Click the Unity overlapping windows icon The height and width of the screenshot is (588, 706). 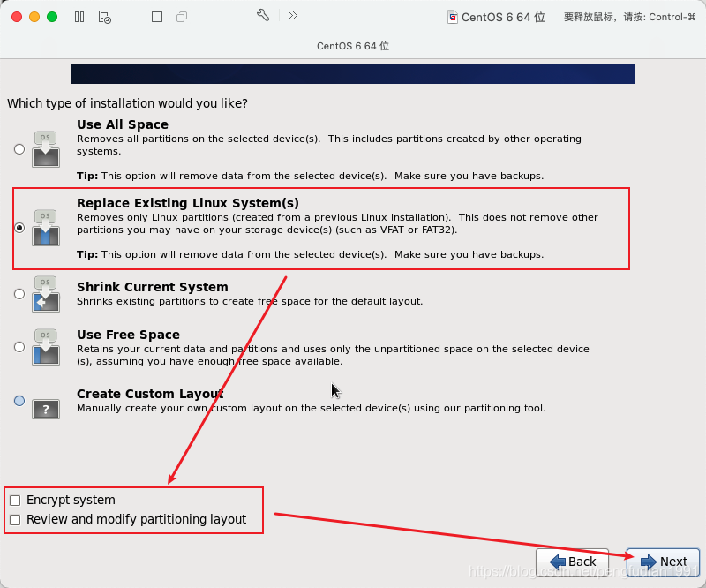182,17
